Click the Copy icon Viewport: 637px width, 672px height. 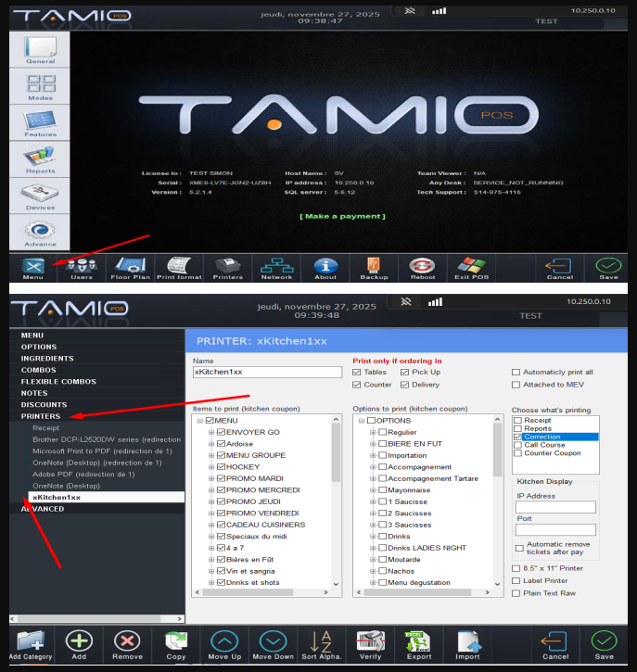pos(176,645)
